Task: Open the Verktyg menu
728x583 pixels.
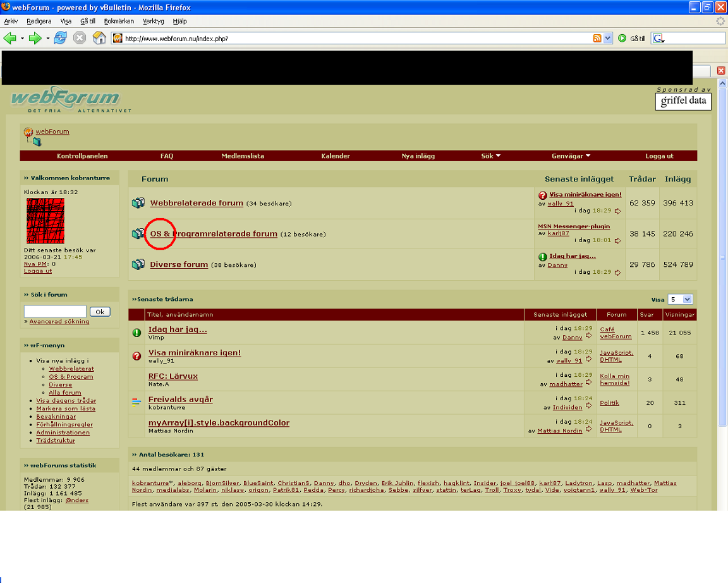Action: [x=153, y=21]
